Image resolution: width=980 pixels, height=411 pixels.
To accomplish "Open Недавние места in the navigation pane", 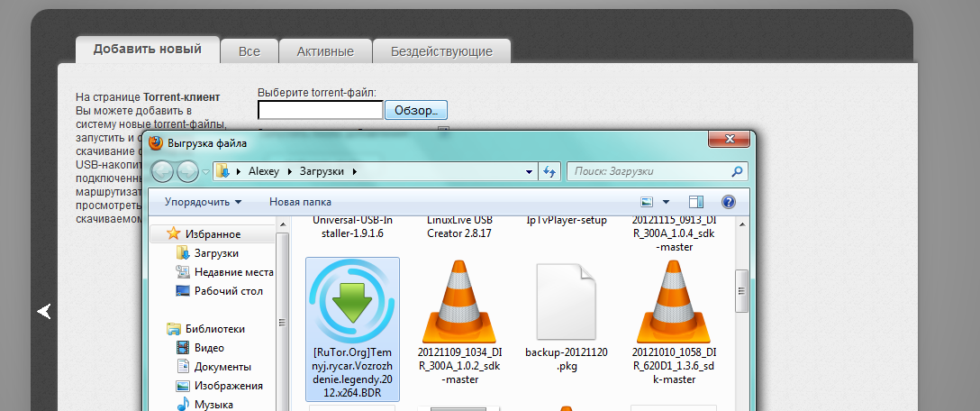I will coord(234,272).
